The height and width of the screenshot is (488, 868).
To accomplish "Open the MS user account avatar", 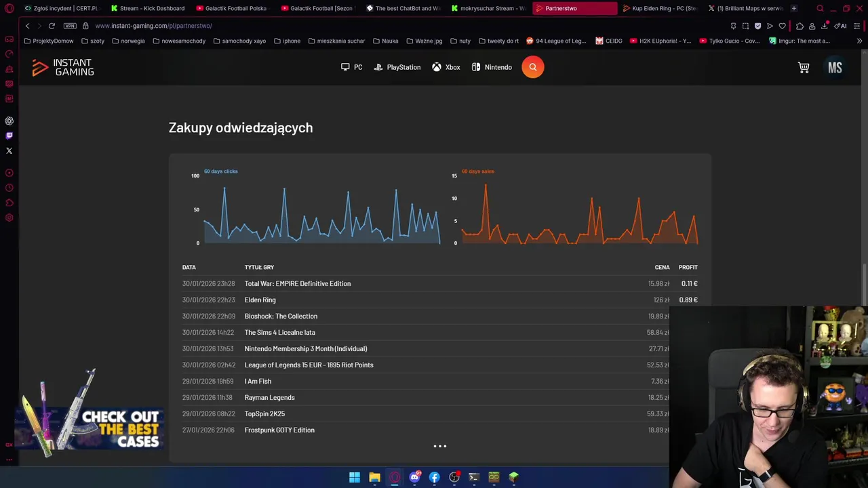I will click(x=835, y=67).
